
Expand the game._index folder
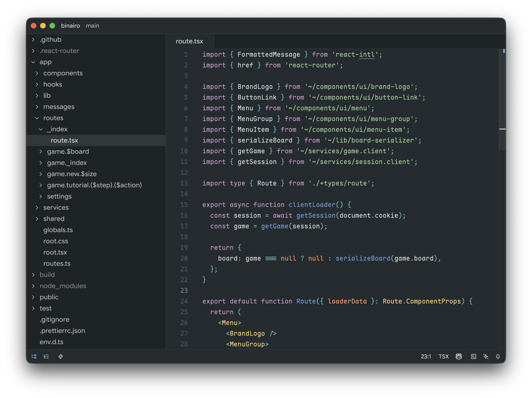[96, 163]
